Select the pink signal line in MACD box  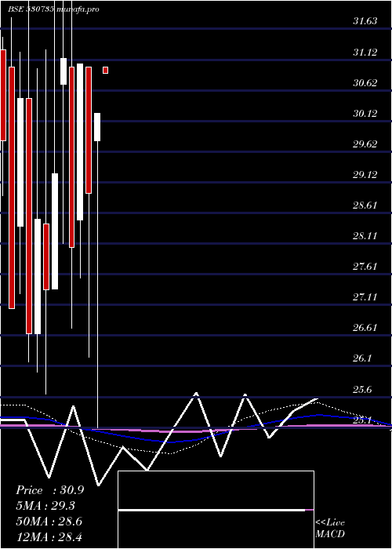point(310,510)
